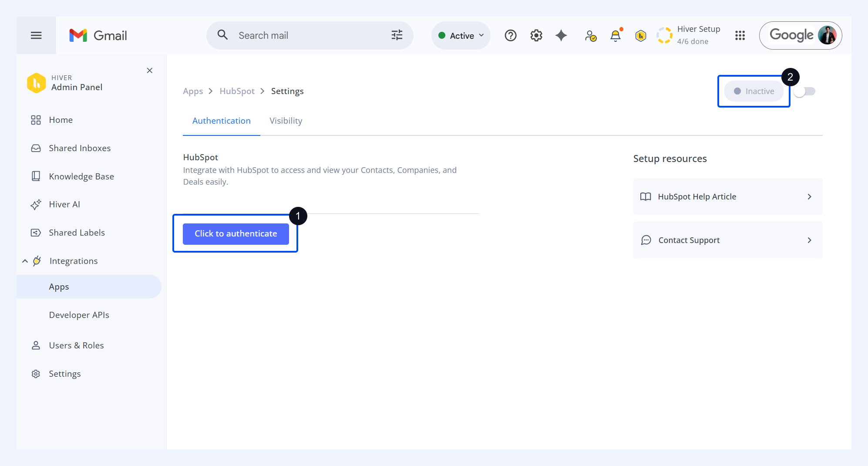Screen dimensions: 868x466
Task: Click the Settings breadcrumb text
Action: (x=287, y=91)
